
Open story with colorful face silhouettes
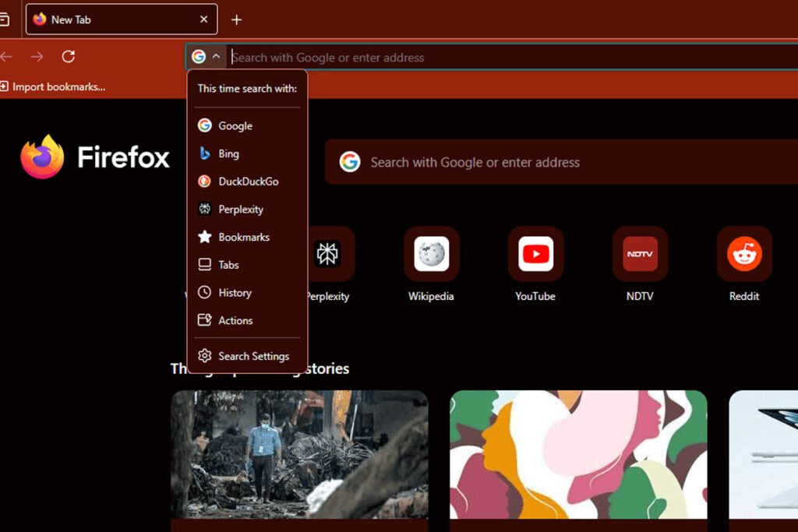click(x=578, y=455)
